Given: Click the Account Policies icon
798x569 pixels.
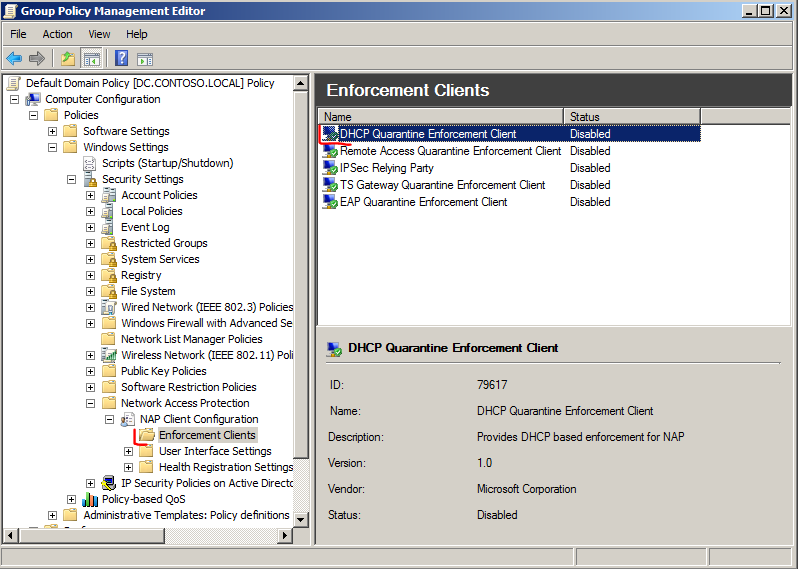Looking at the screenshot, I should click(x=108, y=195).
